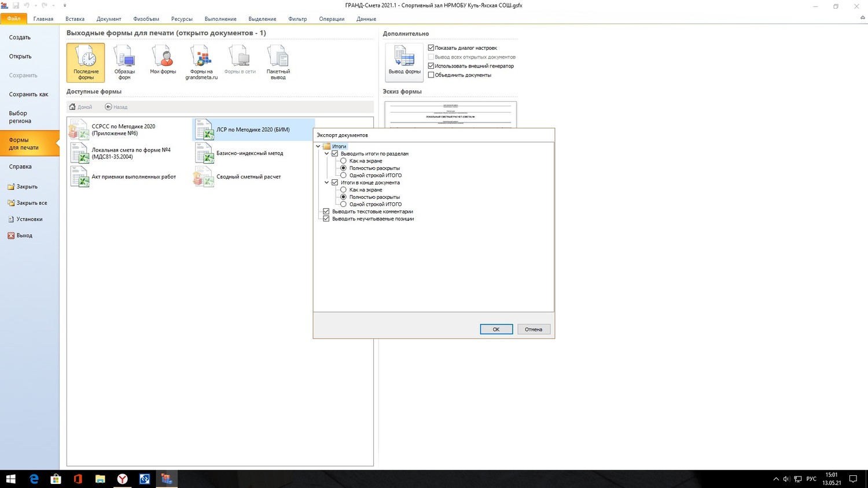Image resolution: width=868 pixels, height=488 pixels.
Task: Click the Выход icon in sidebar
Action: tap(11, 235)
